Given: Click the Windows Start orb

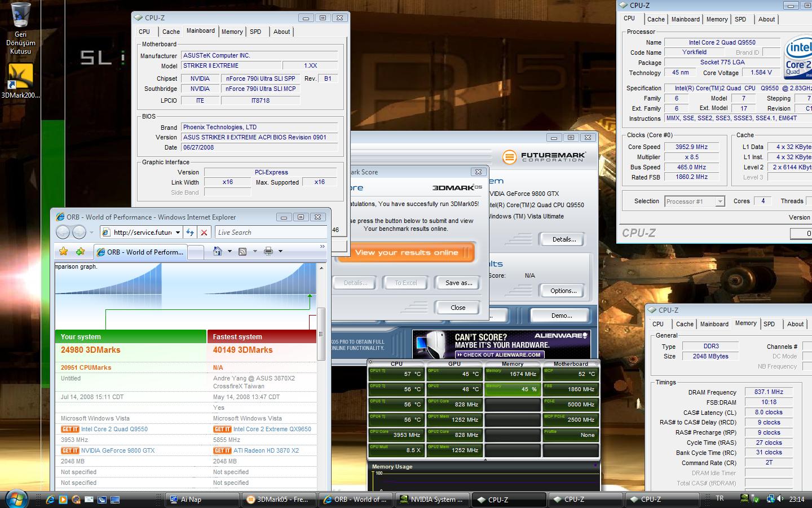Looking at the screenshot, I should [16, 499].
